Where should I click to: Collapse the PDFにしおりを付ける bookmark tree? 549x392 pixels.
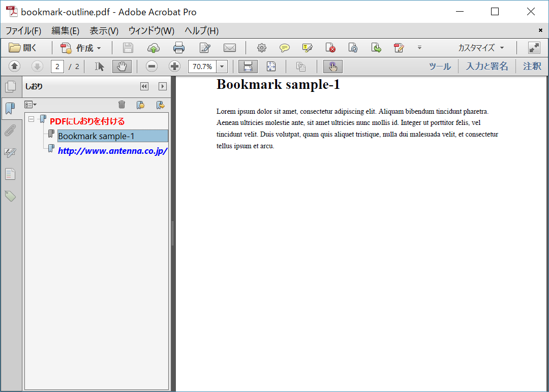tap(31, 119)
